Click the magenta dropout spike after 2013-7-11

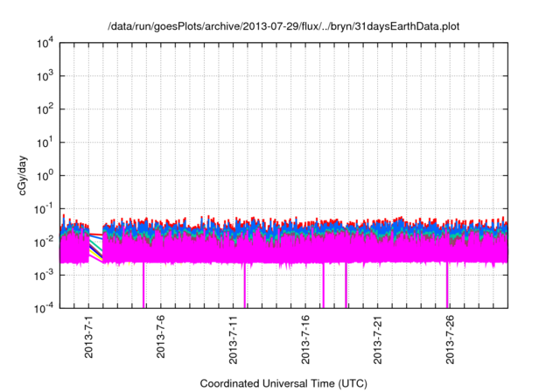tap(245, 285)
